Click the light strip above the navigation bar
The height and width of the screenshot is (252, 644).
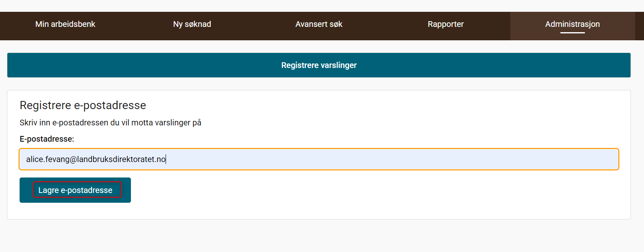(x=322, y=6)
